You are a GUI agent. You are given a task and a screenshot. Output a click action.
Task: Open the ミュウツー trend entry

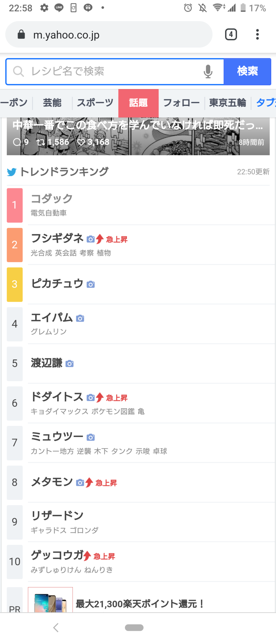pos(57,437)
